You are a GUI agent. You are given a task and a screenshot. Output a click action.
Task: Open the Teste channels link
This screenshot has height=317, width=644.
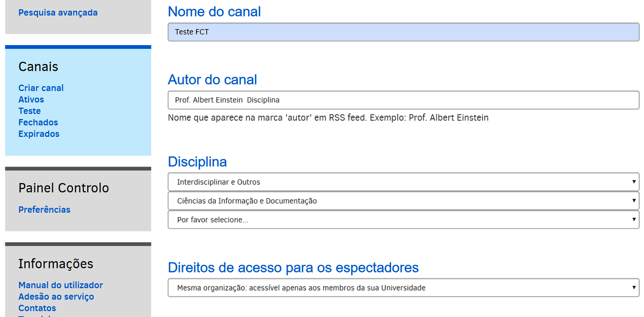[30, 111]
